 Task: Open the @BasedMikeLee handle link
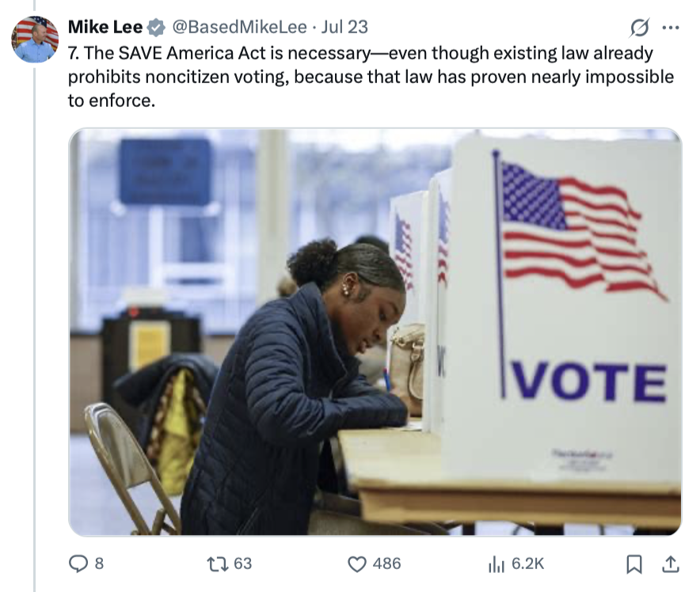tap(240, 27)
